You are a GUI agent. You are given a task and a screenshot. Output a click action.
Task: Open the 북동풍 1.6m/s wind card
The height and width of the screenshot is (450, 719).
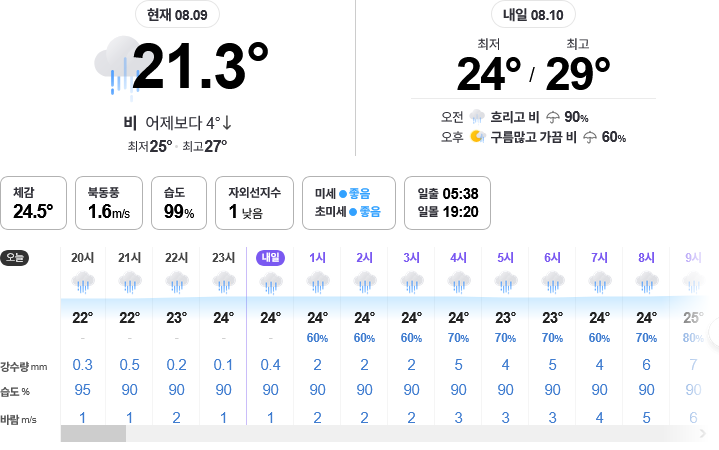(109, 203)
